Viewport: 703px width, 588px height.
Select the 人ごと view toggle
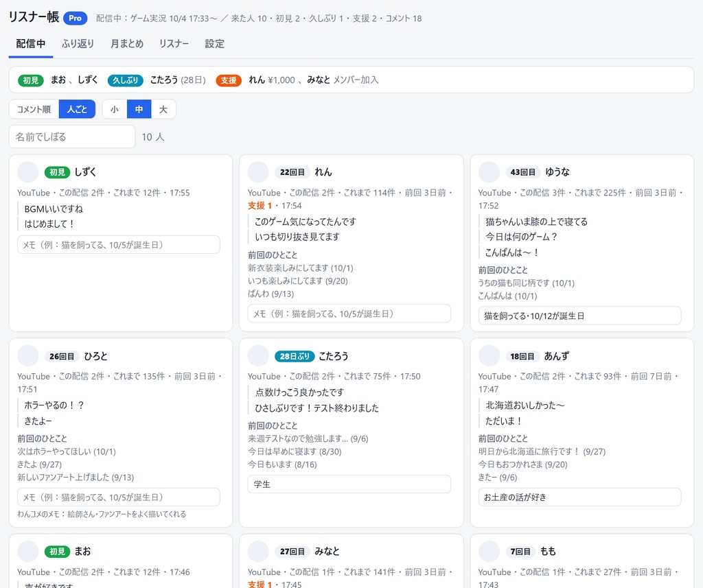click(77, 109)
